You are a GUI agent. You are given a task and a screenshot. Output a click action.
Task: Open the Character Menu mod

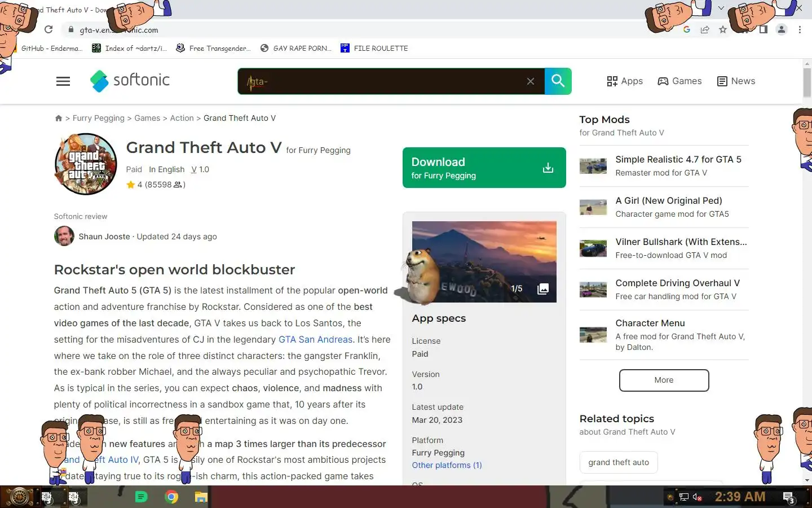pos(650,323)
